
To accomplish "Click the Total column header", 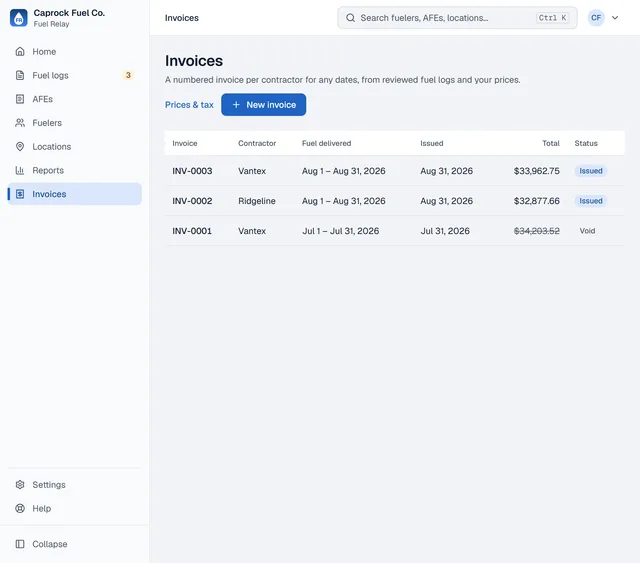I will (551, 143).
